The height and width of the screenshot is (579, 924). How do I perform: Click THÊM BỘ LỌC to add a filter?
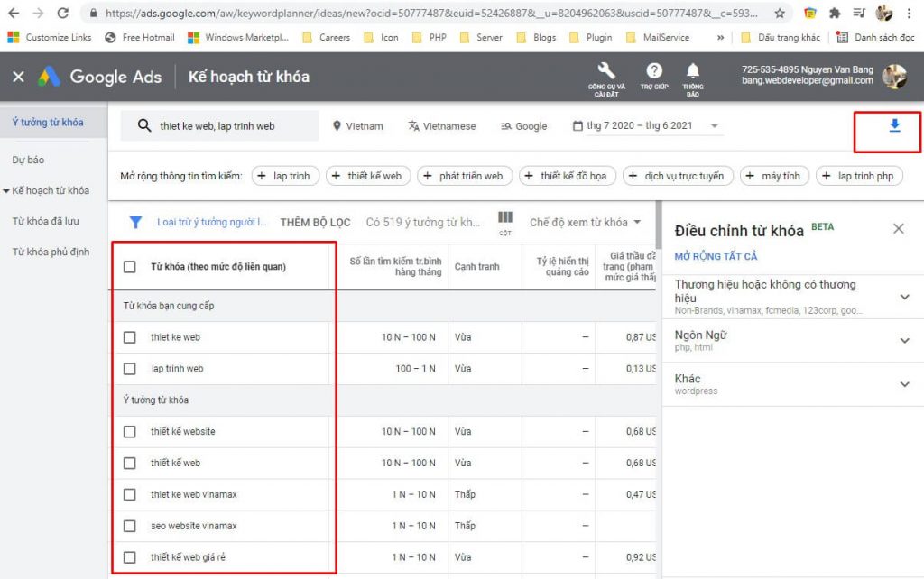pyautogui.click(x=315, y=222)
